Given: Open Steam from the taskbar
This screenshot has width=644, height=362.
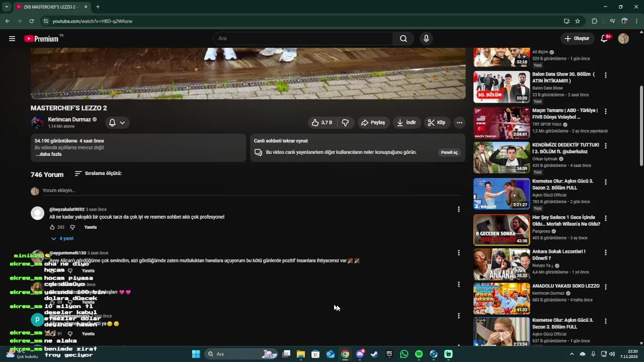Looking at the screenshot, I should click(374, 354).
